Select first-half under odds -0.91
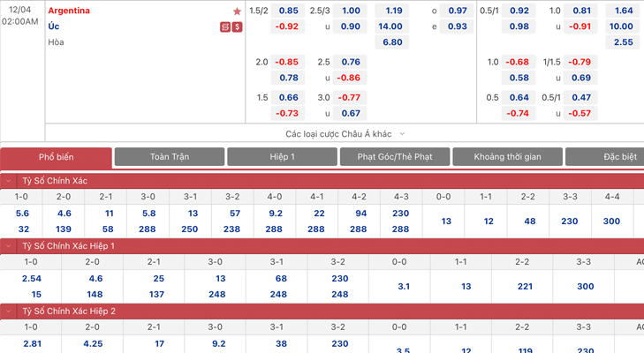 pyautogui.click(x=580, y=26)
